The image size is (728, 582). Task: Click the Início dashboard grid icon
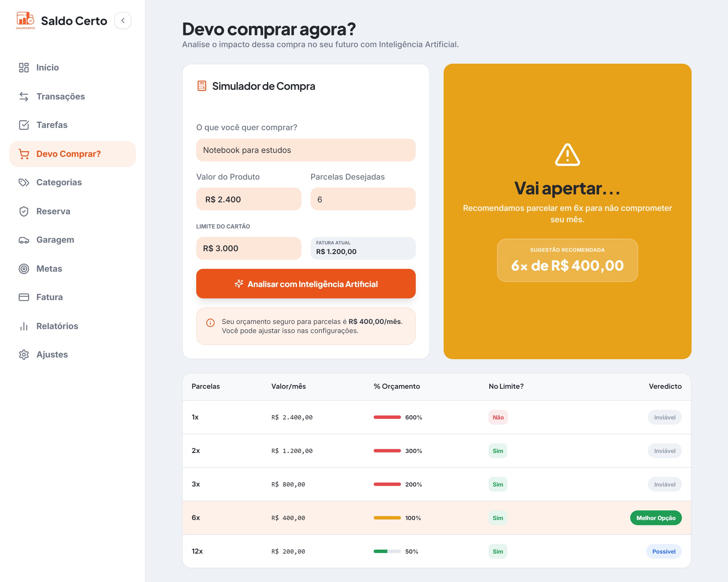[24, 67]
